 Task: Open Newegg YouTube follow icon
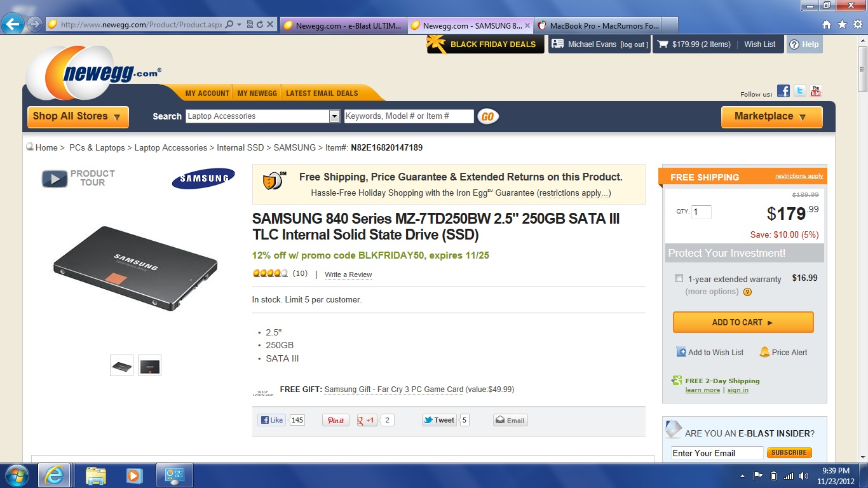[816, 91]
